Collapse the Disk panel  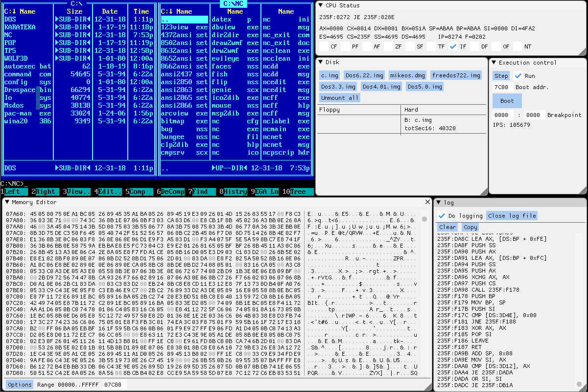click(321, 62)
